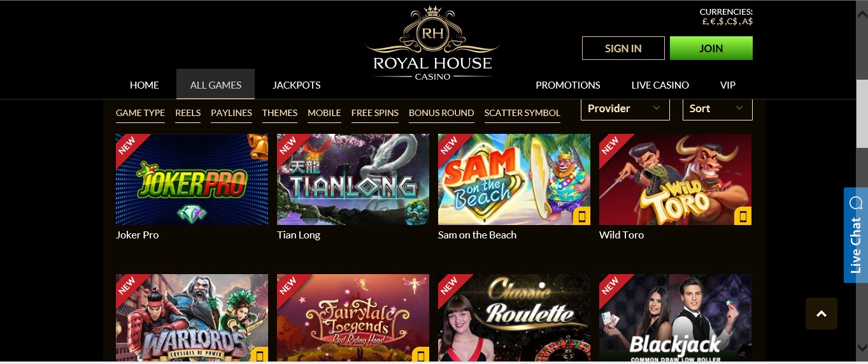Switch to the PROMOTIONS page
This screenshot has width=868, height=364.
[568, 85]
